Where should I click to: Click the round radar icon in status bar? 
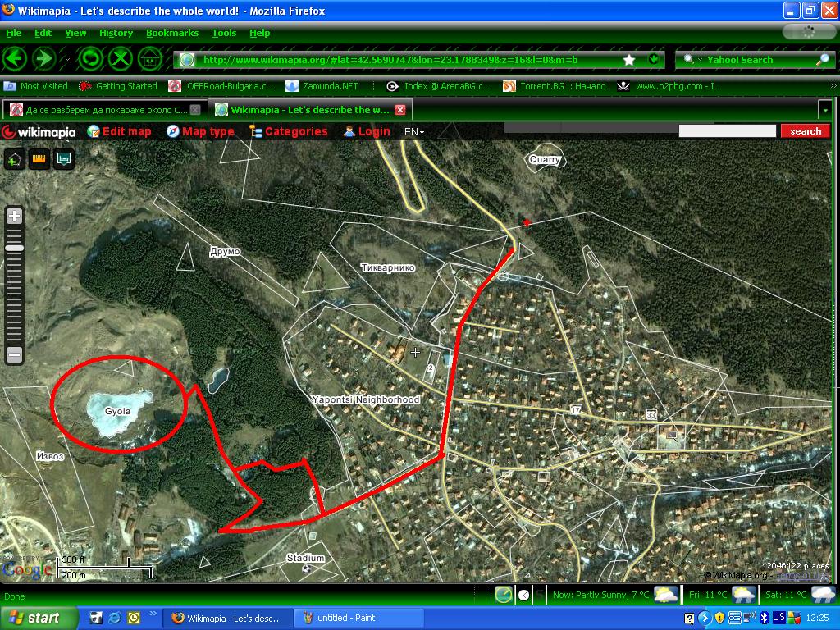(x=503, y=595)
